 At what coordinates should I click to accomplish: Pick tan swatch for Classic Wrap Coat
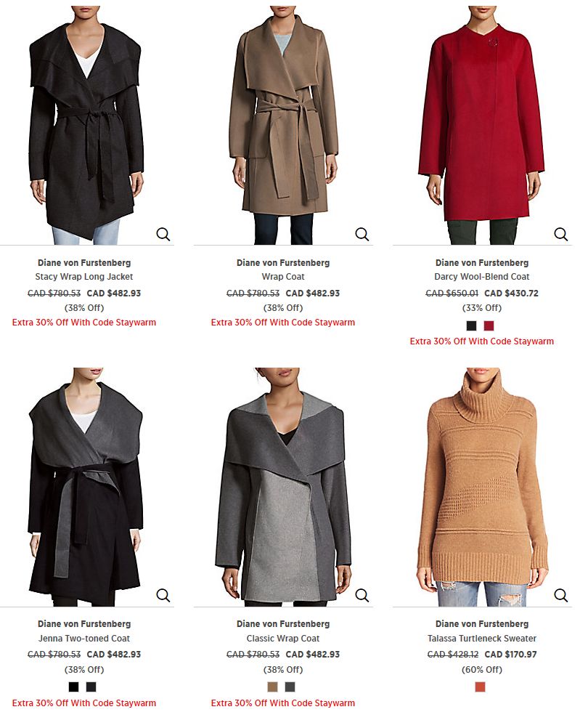coord(272,687)
